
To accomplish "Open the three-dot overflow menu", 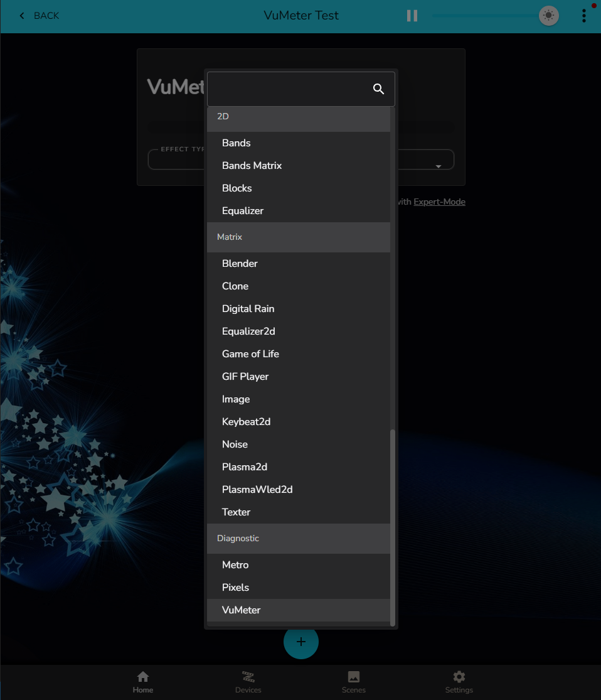I will pos(583,16).
